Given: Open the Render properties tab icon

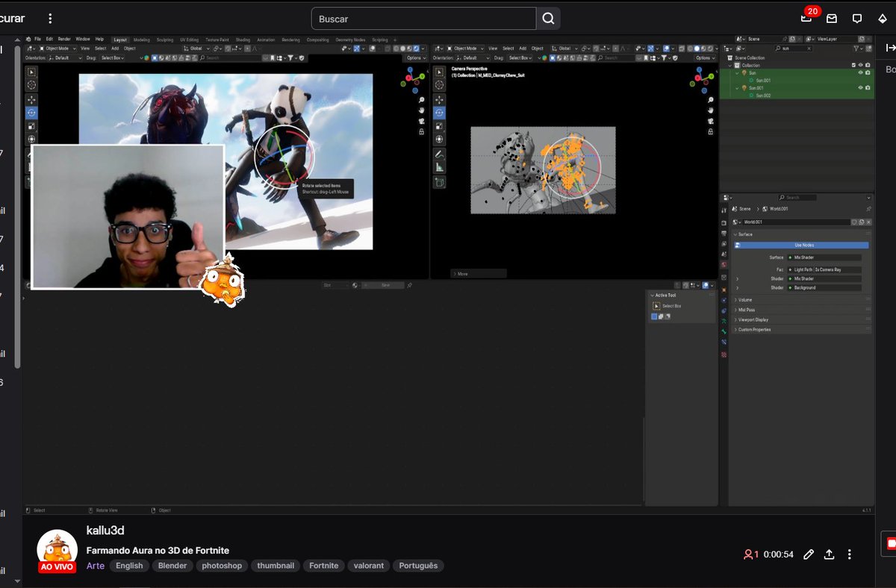Looking at the screenshot, I should pyautogui.click(x=724, y=223).
